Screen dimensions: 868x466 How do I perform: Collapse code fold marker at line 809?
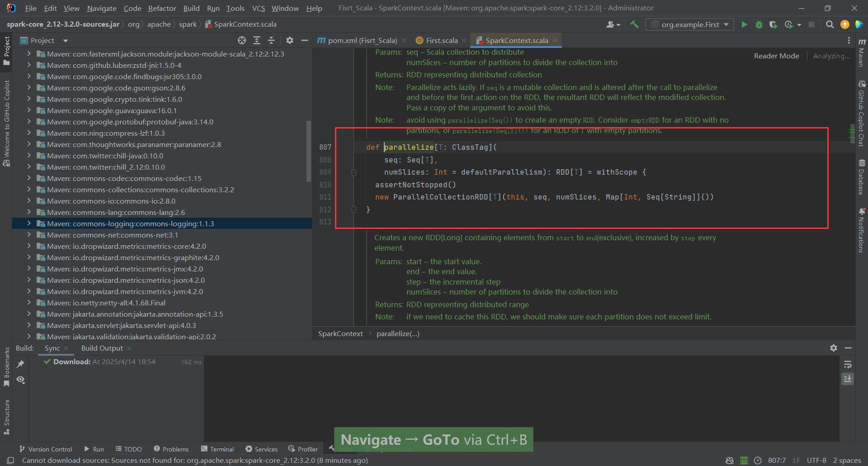[x=354, y=172]
